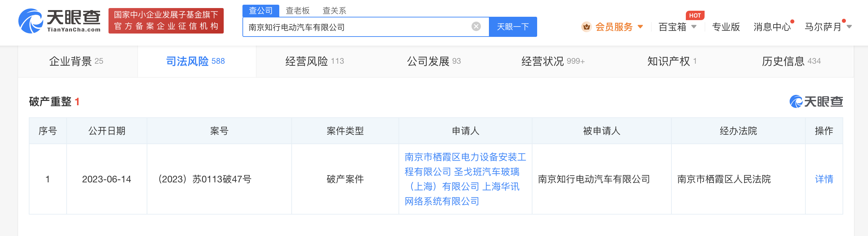Click the crown icon beside 会员服务
The image size is (868, 236).
(x=586, y=27)
